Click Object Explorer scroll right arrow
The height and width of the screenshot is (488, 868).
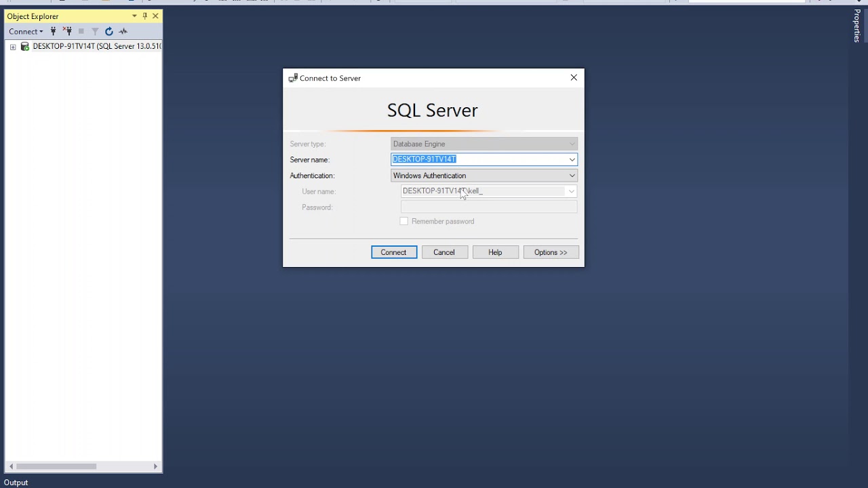click(x=155, y=466)
